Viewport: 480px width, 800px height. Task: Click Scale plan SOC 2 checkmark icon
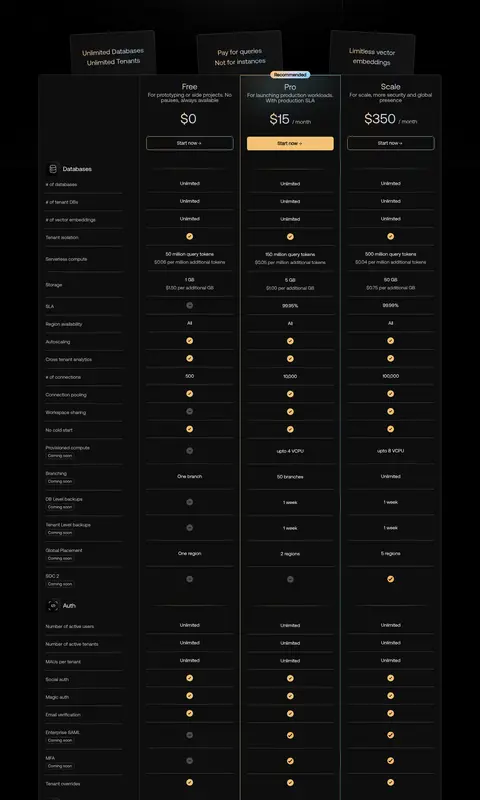(390, 579)
